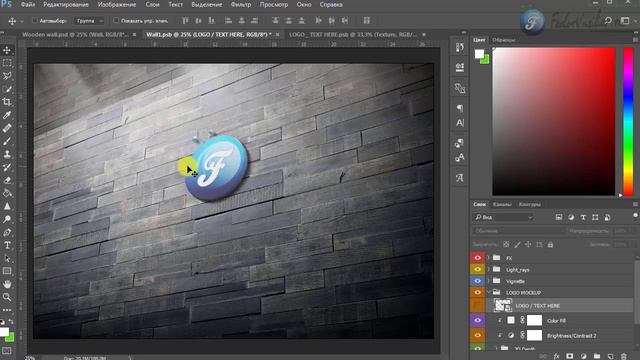This screenshot has height=360, width=640.
Task: Open the Фильтр menu
Action: 241,4
